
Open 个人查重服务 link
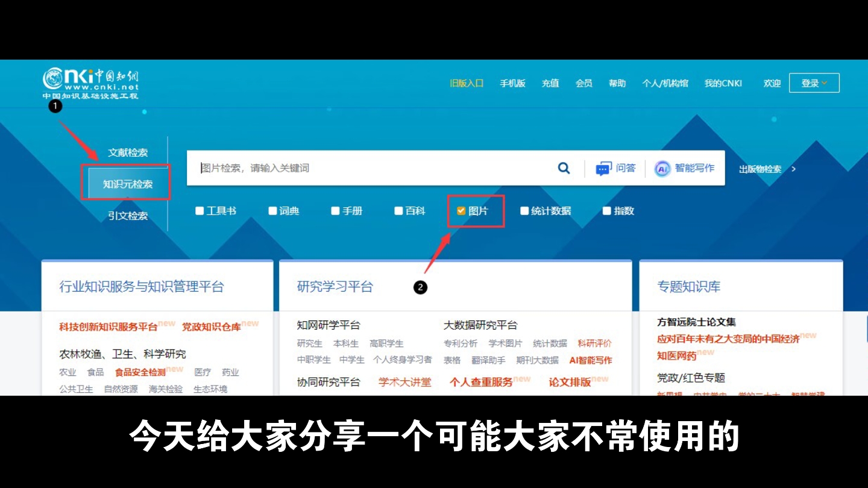tap(481, 382)
